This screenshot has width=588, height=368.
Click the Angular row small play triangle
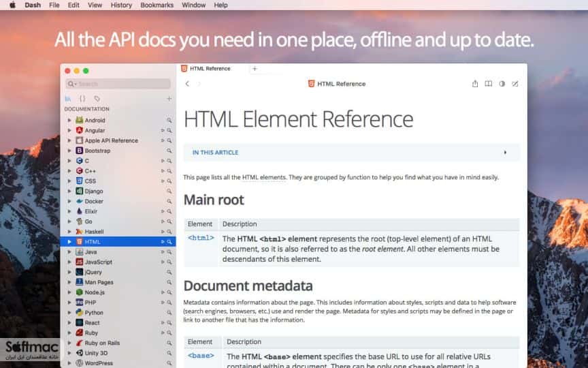pyautogui.click(x=163, y=130)
